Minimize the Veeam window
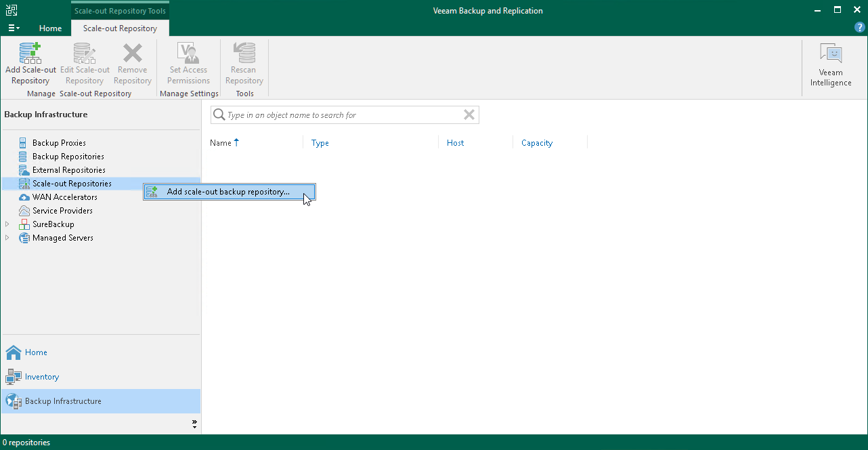This screenshot has width=868, height=450. tap(819, 10)
